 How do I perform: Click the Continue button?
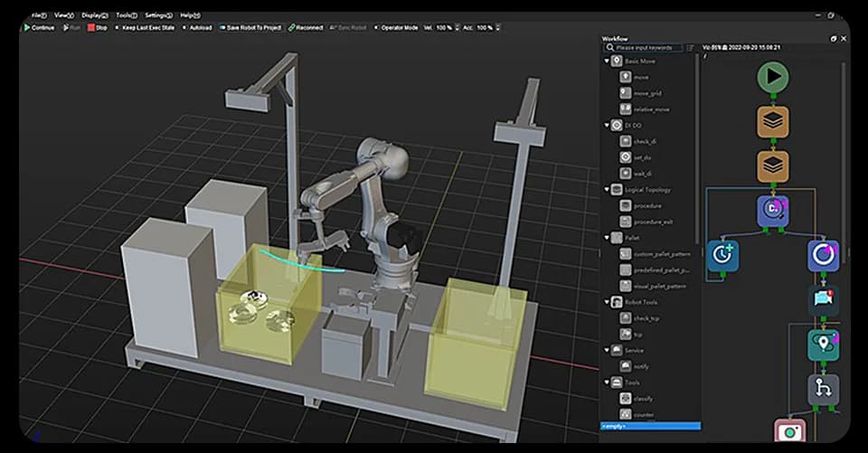39,28
